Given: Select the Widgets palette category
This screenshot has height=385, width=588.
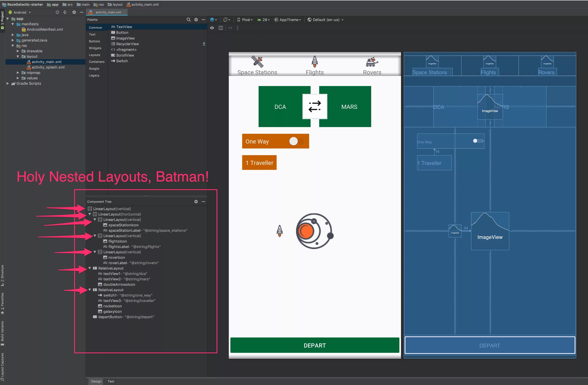Looking at the screenshot, I should pos(95,48).
